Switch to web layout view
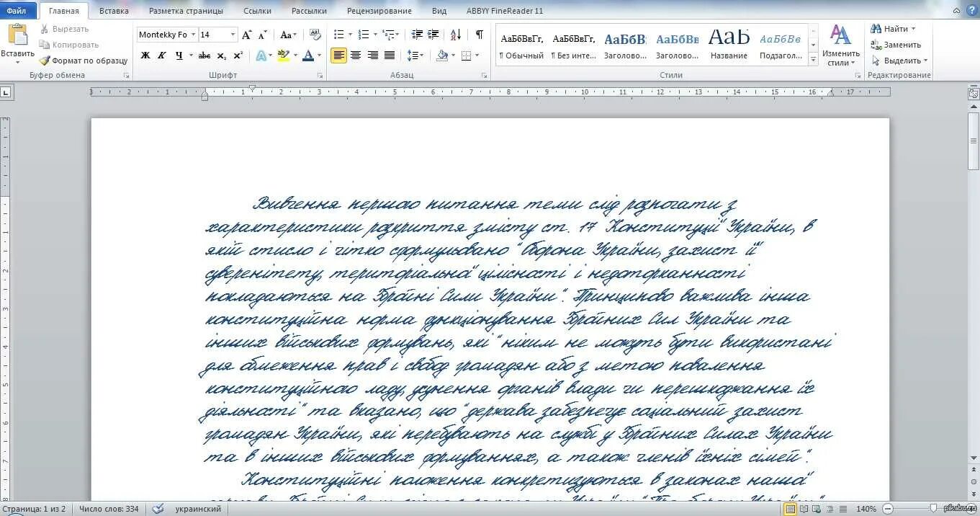The image size is (980, 516). (x=817, y=509)
